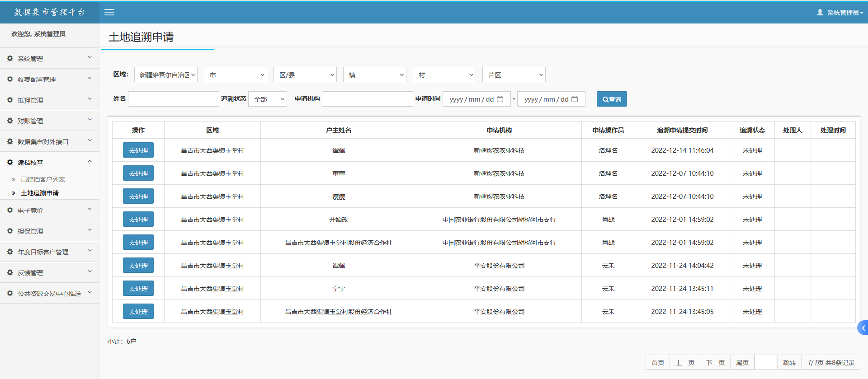This screenshot has height=379, width=868.
Task: Click the end date 申请时间 field
Action: 551,99
